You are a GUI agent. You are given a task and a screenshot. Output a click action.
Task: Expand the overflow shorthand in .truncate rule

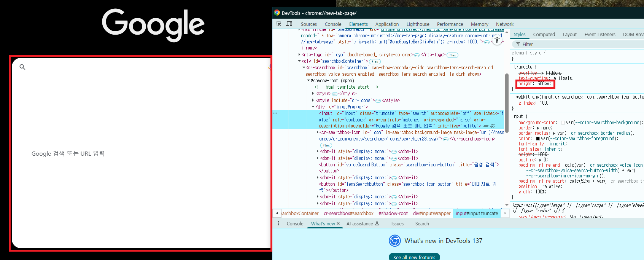543,73
